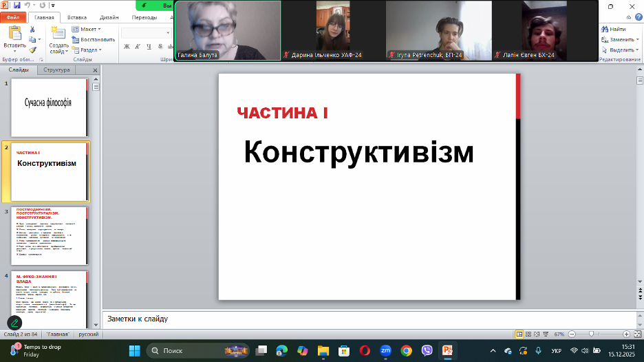Click the Найти button

tap(613, 30)
